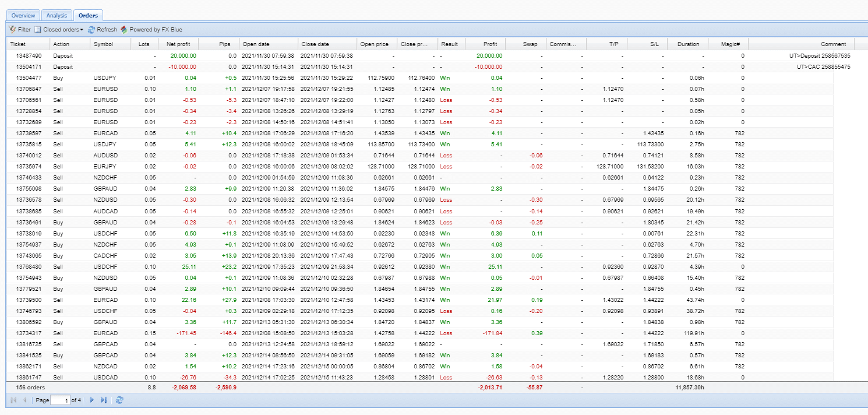Focus the page number input field
The image size is (868, 415).
click(x=60, y=400)
